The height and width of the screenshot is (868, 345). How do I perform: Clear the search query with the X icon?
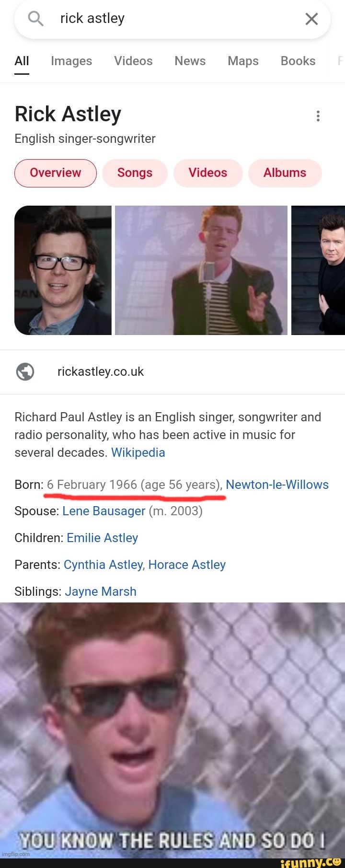tap(311, 18)
